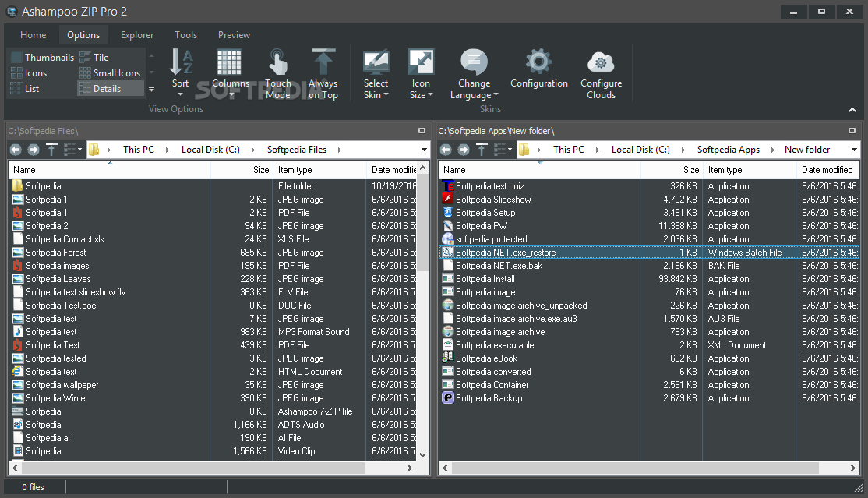
Task: Go back in left pane
Action: tap(16, 150)
